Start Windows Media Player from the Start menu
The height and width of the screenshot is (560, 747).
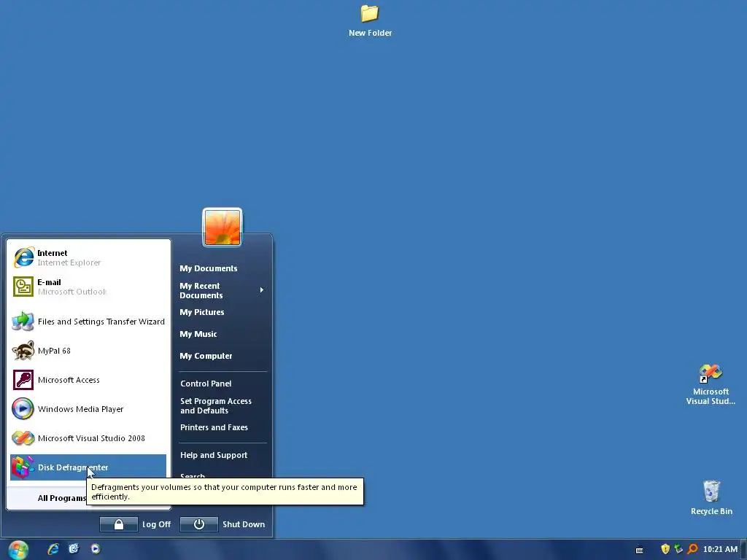click(88, 409)
